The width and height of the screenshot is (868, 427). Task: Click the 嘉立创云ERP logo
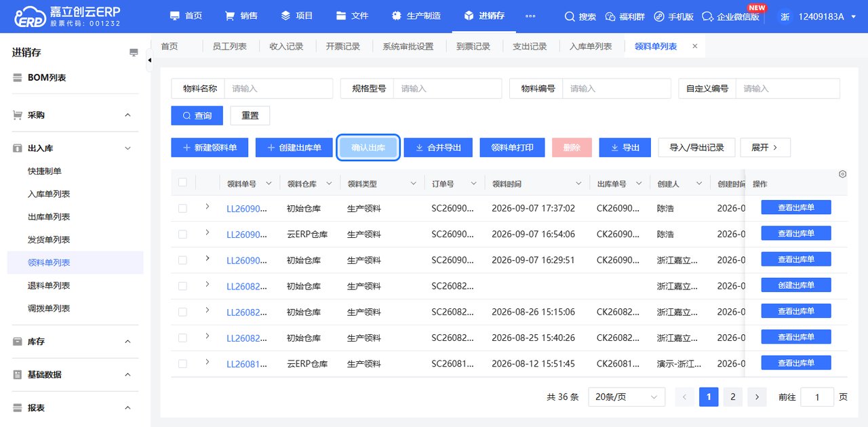pyautogui.click(x=66, y=16)
